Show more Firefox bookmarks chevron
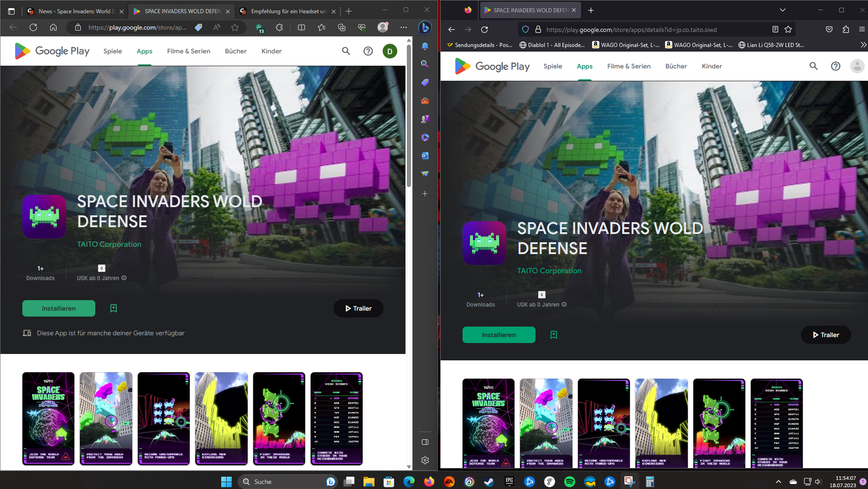 pos(863,45)
